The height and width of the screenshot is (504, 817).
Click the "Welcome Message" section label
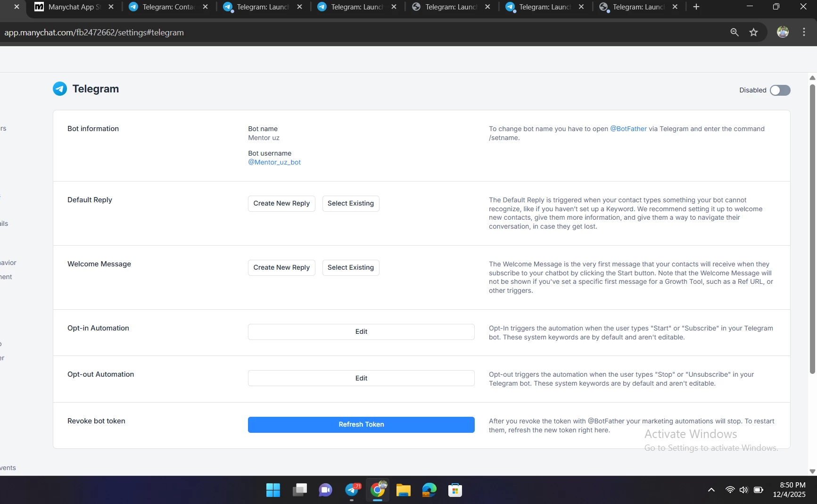pyautogui.click(x=99, y=264)
